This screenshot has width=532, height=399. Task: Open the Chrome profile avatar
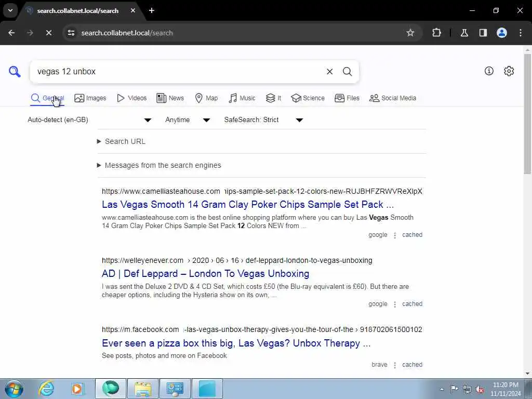pos(502,33)
